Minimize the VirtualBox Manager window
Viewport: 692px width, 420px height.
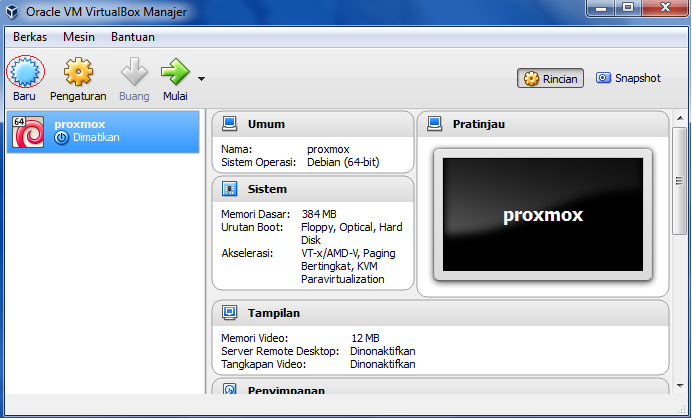pyautogui.click(x=601, y=8)
